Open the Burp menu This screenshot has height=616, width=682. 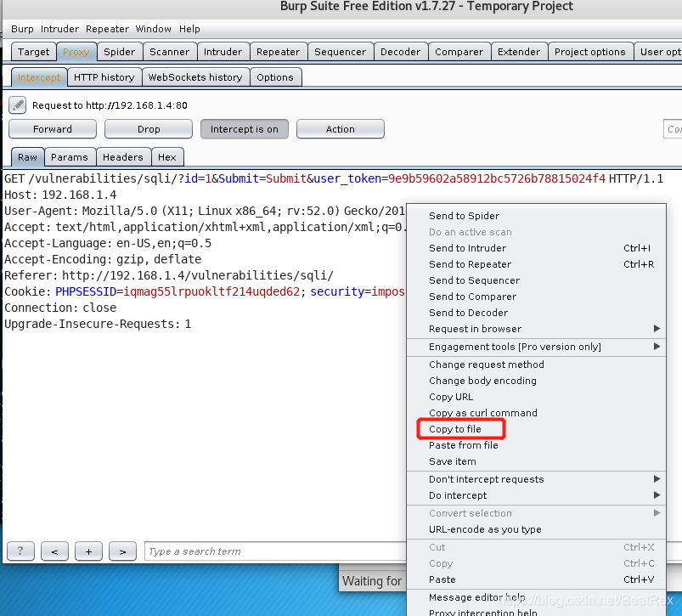pos(22,29)
